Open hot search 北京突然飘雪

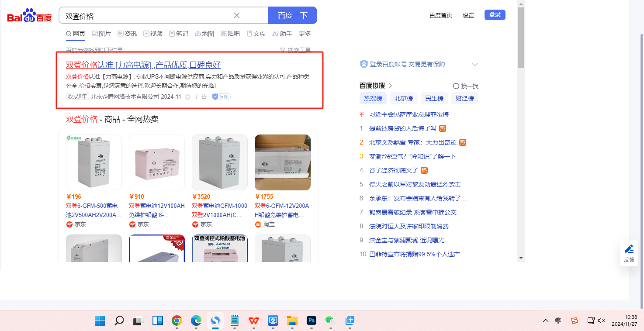point(413,142)
